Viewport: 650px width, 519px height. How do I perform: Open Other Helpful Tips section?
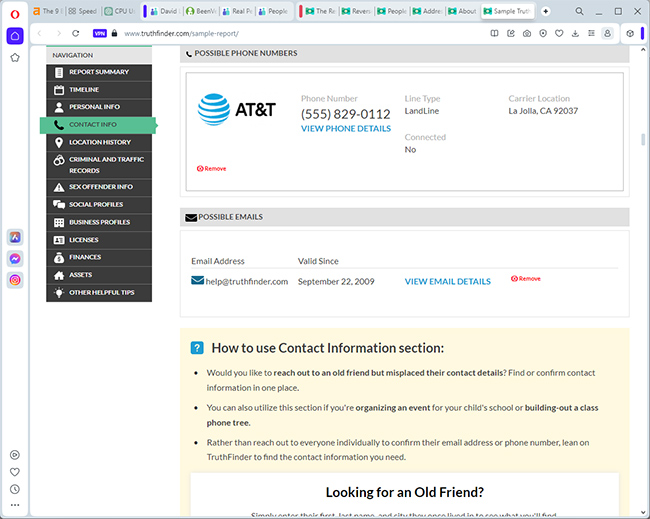(x=99, y=293)
